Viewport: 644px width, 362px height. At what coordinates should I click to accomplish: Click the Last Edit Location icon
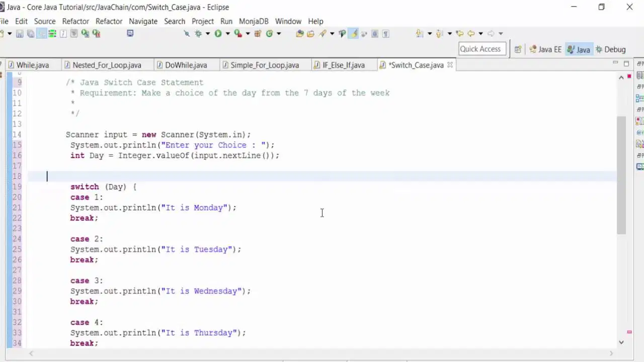click(459, 34)
